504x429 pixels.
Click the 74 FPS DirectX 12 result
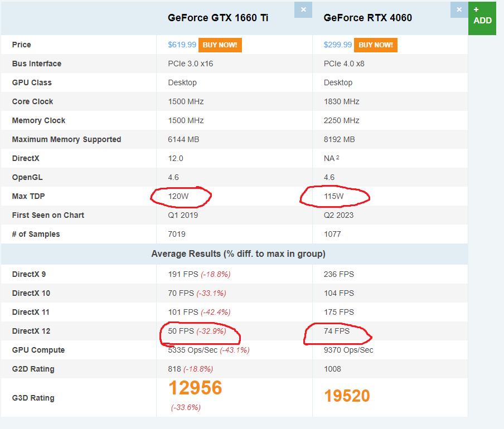[337, 331]
